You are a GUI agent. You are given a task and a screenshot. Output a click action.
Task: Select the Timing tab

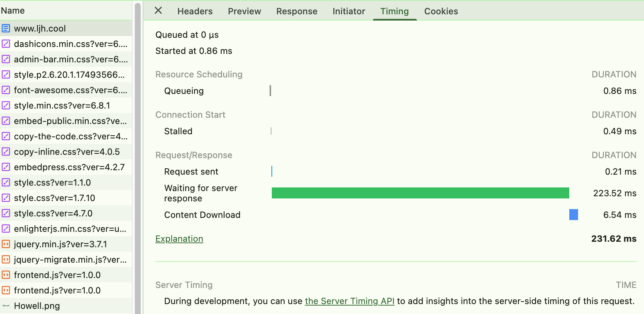(x=395, y=11)
